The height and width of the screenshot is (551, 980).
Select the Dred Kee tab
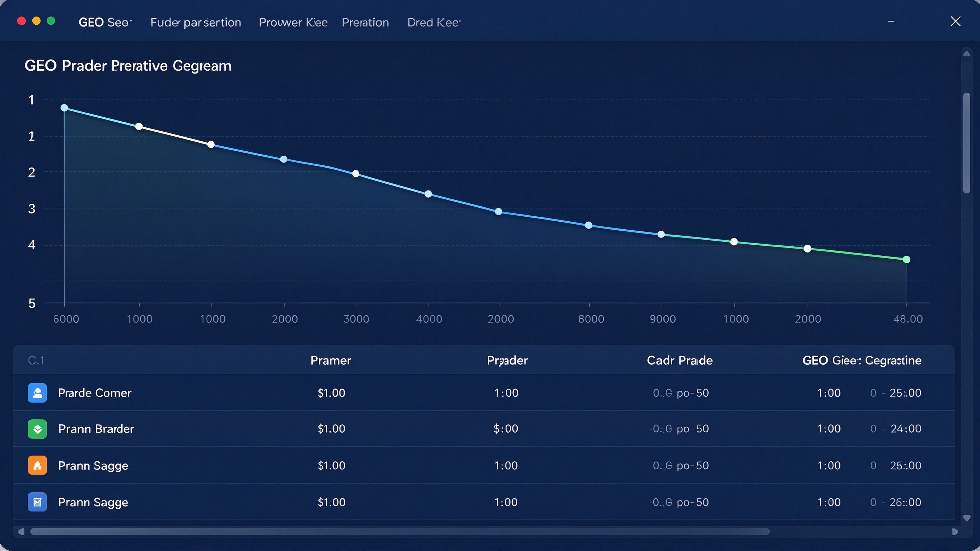coord(434,23)
